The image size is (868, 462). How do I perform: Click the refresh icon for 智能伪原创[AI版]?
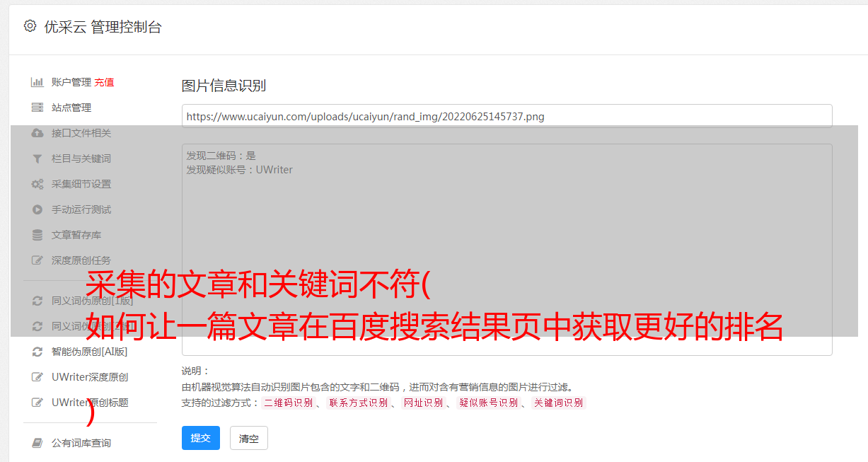[37, 352]
